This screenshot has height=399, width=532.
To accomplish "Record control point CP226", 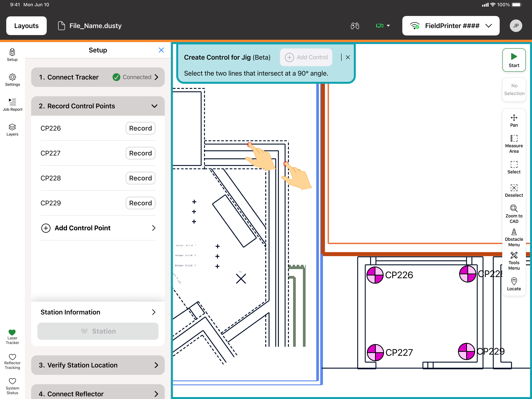I will pos(140,128).
